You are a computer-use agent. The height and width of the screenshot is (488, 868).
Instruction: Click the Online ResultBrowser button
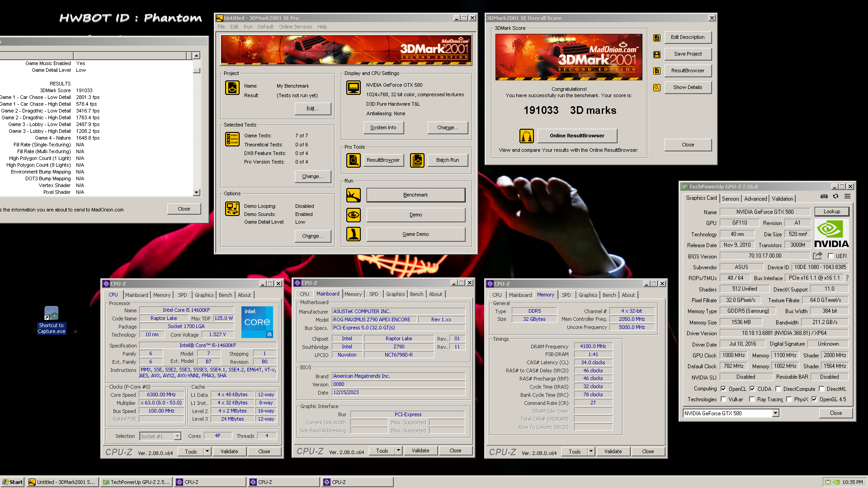pyautogui.click(x=577, y=136)
